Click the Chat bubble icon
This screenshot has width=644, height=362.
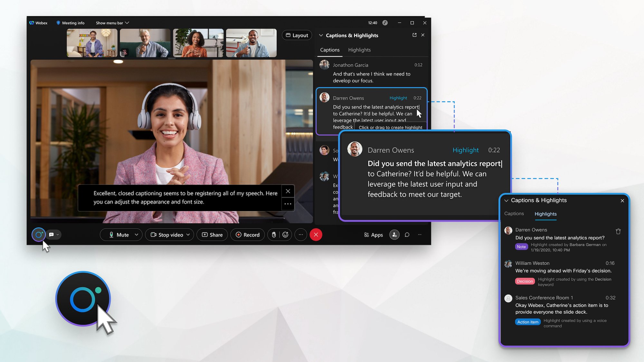point(406,235)
